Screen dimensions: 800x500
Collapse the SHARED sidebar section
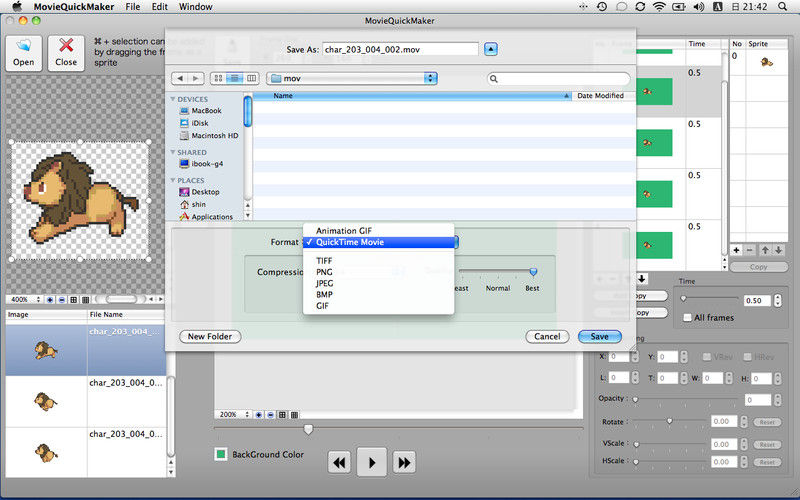173,152
